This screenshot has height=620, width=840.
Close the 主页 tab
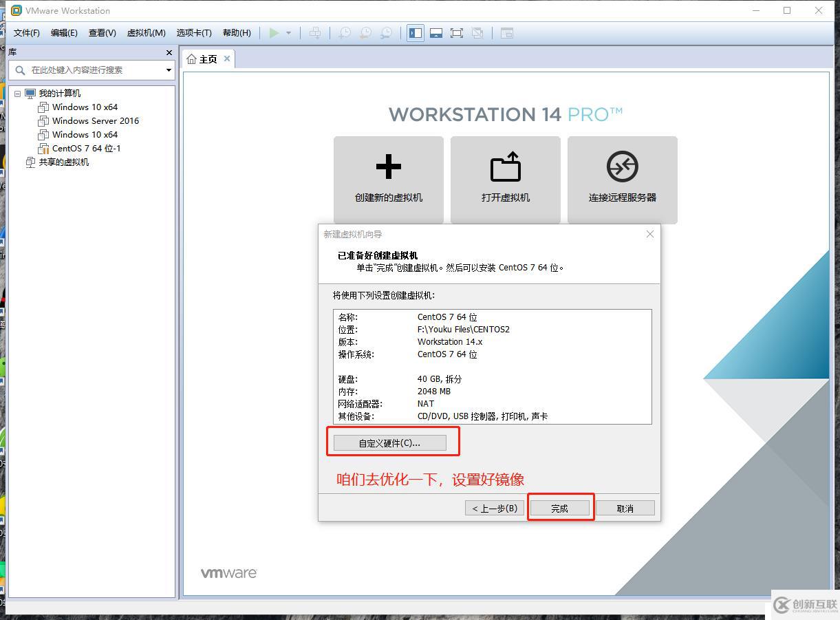coord(227,58)
